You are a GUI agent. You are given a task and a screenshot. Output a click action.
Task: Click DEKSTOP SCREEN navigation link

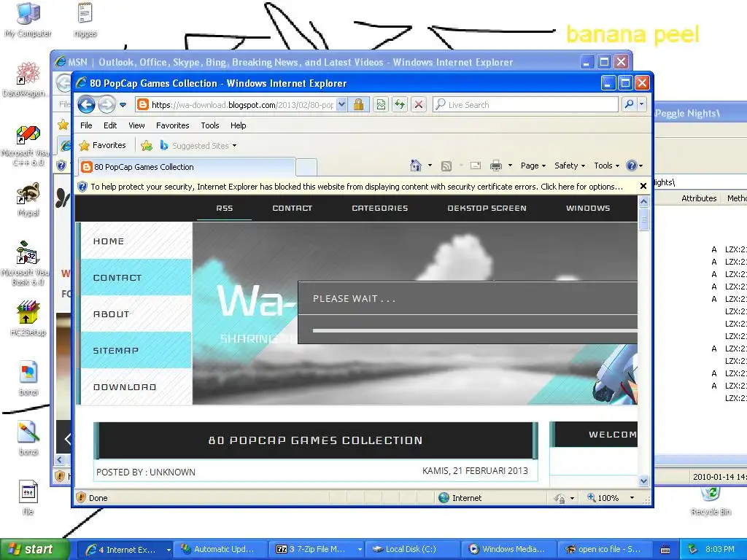(487, 208)
